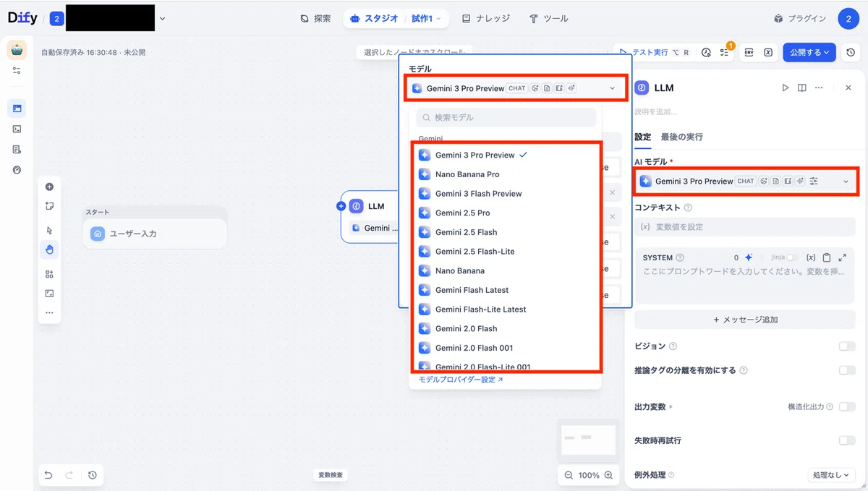Select Gemini 2.5 Pro model

[506, 213]
